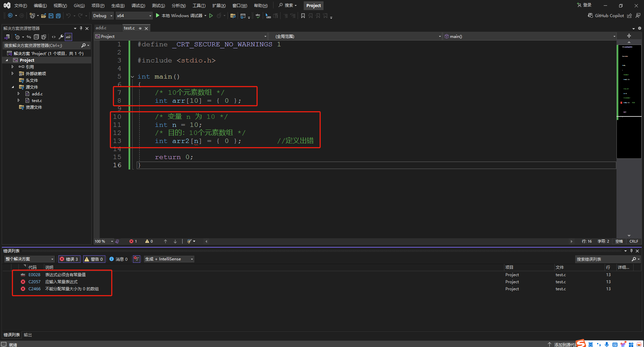Click the split editor plus icon
Viewport: 644px width, 347px height.
click(629, 36)
